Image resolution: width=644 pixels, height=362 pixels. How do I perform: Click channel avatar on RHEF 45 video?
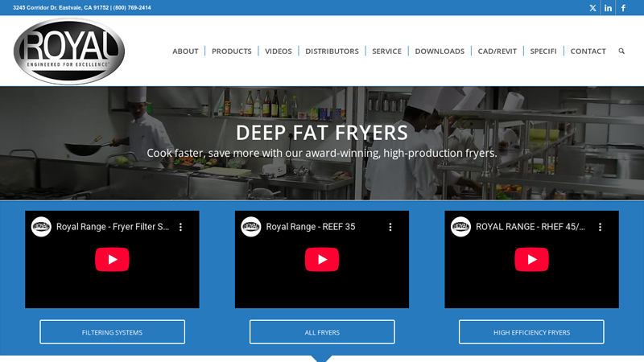[x=460, y=227]
